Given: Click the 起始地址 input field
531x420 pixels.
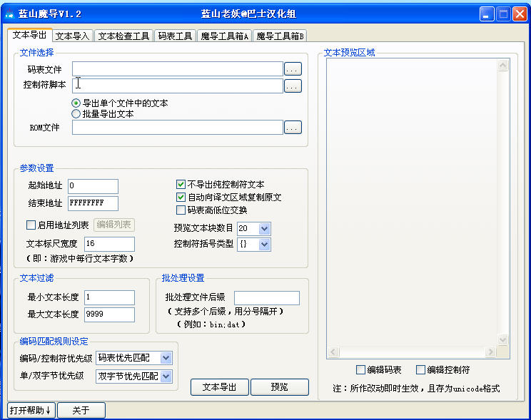Looking at the screenshot, I should pyautogui.click(x=93, y=187).
